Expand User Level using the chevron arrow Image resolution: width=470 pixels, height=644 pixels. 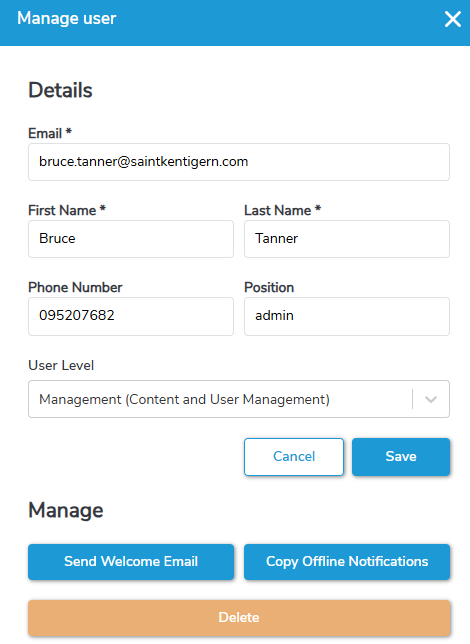click(431, 399)
